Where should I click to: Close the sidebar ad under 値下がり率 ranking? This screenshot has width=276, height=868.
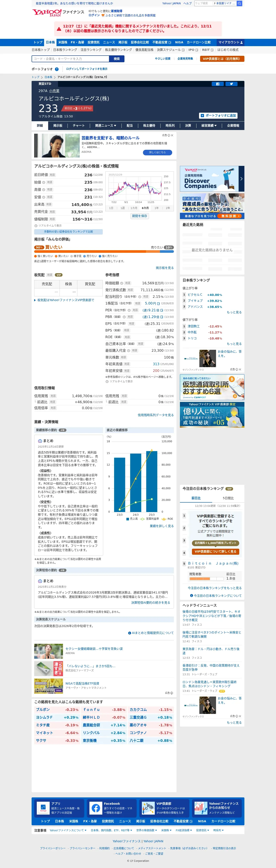click(x=240, y=370)
